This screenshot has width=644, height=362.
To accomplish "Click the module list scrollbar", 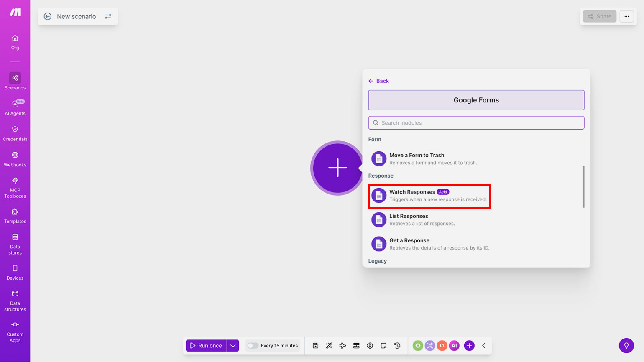I will coord(583,187).
